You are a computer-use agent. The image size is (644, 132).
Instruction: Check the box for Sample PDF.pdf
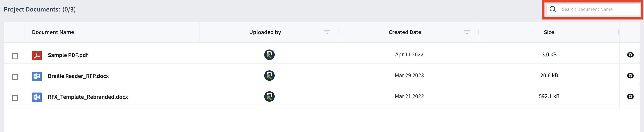click(x=15, y=56)
